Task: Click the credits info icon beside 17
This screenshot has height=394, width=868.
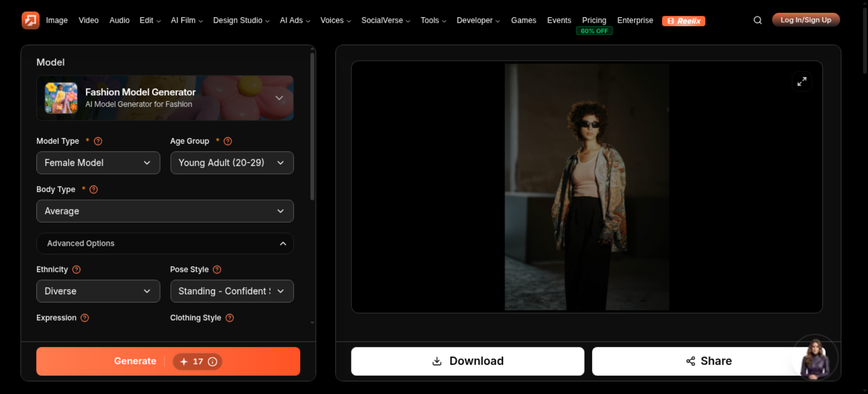Action: point(212,361)
